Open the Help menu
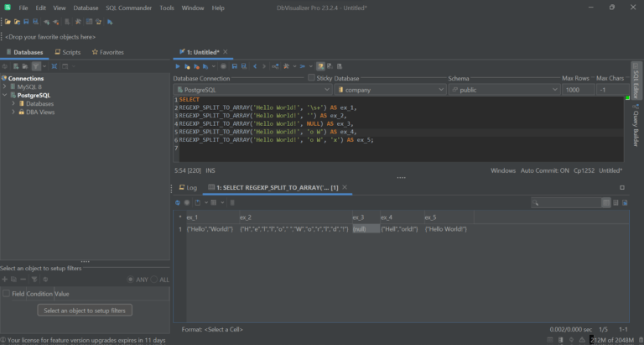The height and width of the screenshot is (345, 644). click(218, 8)
